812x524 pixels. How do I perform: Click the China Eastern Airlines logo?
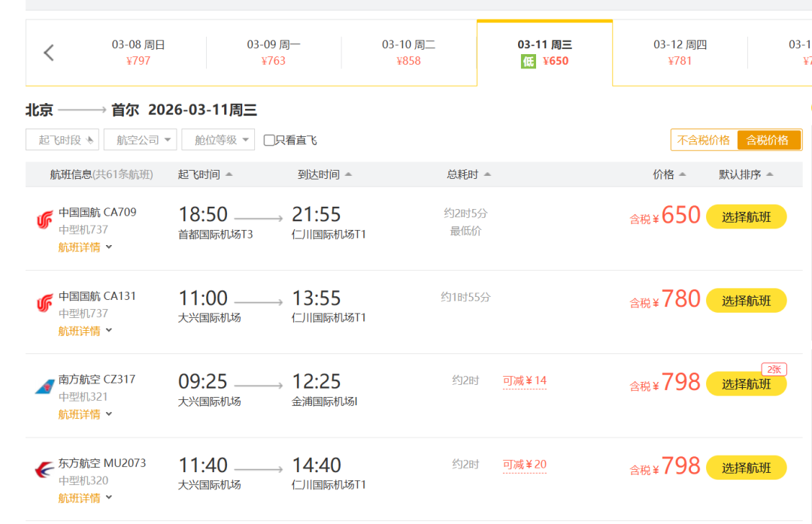coord(44,470)
